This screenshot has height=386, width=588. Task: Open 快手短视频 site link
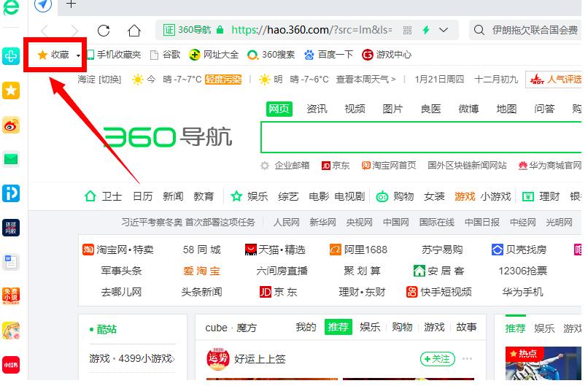pos(439,292)
